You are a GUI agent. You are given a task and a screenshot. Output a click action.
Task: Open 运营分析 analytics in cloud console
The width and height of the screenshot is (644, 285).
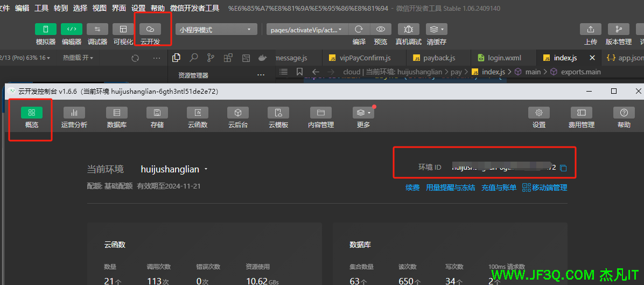[74, 119]
